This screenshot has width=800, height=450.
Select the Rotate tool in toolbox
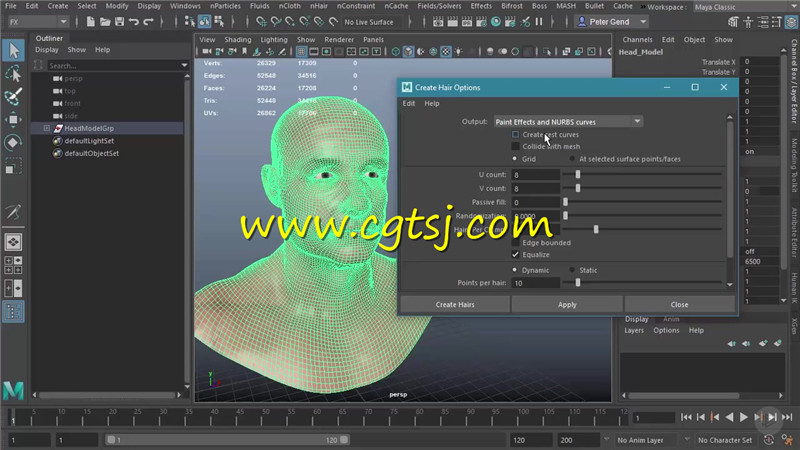[x=13, y=142]
